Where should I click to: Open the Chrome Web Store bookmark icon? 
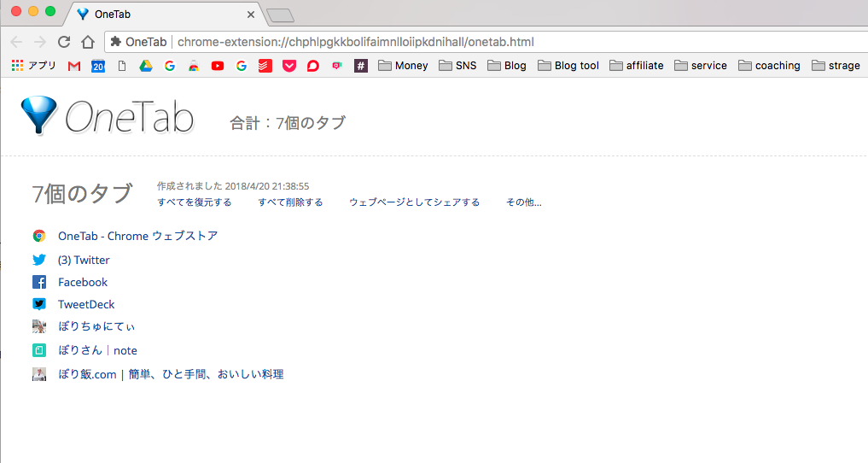tap(194, 66)
